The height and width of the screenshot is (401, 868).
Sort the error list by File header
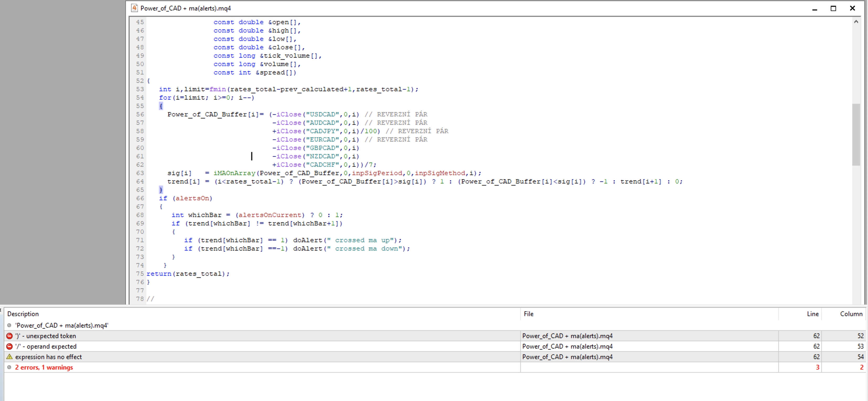point(528,314)
